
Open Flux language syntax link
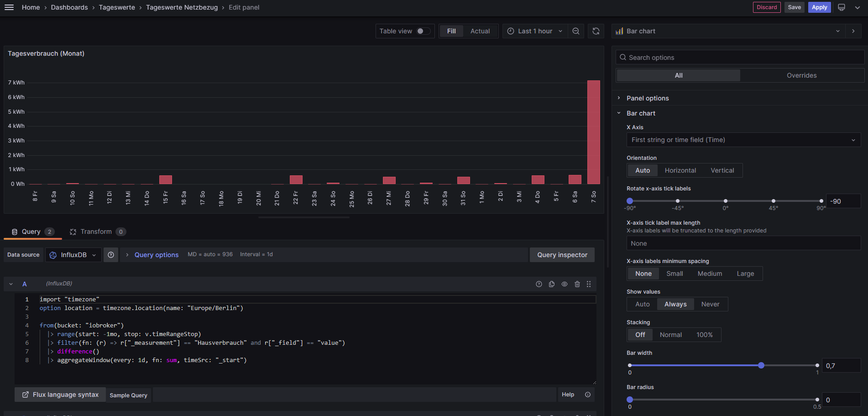60,395
